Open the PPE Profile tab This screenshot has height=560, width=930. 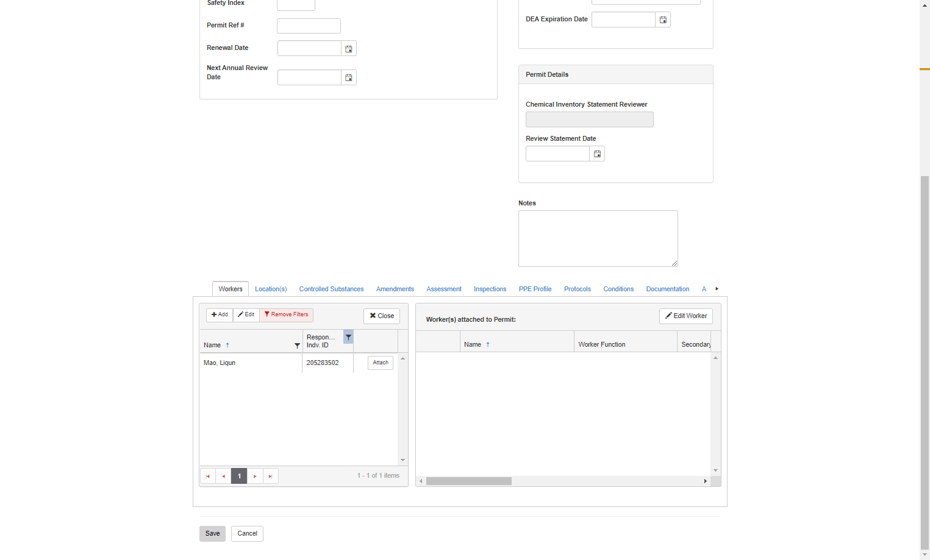click(535, 289)
